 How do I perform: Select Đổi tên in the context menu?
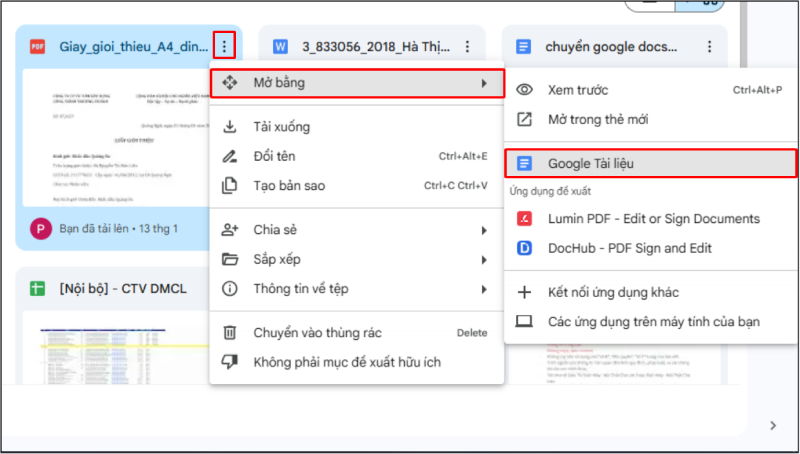tap(357, 156)
